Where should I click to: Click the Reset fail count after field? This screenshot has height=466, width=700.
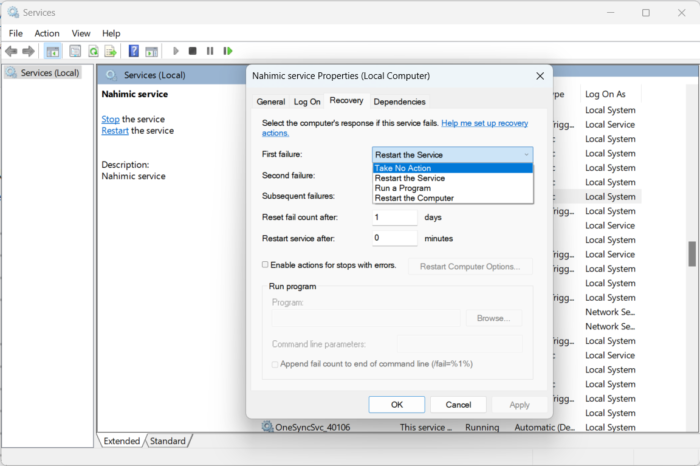click(395, 217)
